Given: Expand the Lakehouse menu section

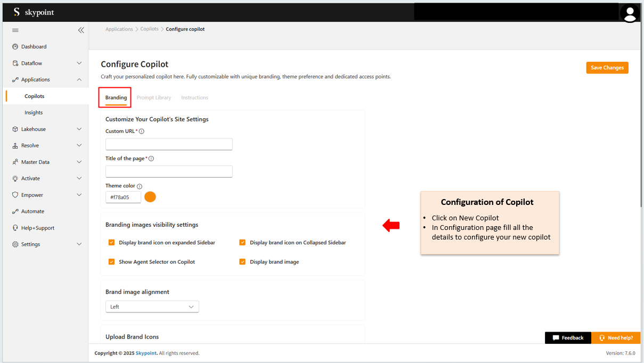Looking at the screenshot, I should [79, 129].
